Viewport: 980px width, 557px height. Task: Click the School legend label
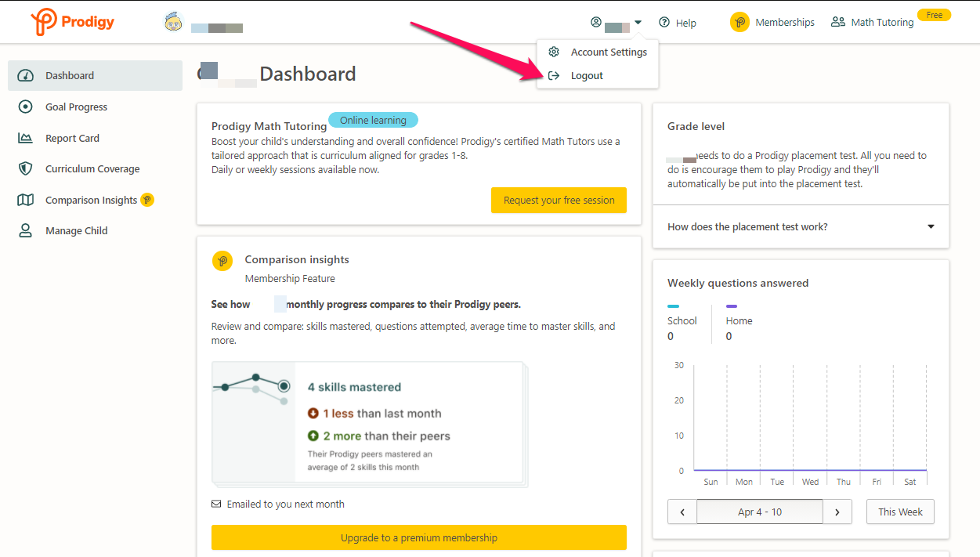point(682,320)
